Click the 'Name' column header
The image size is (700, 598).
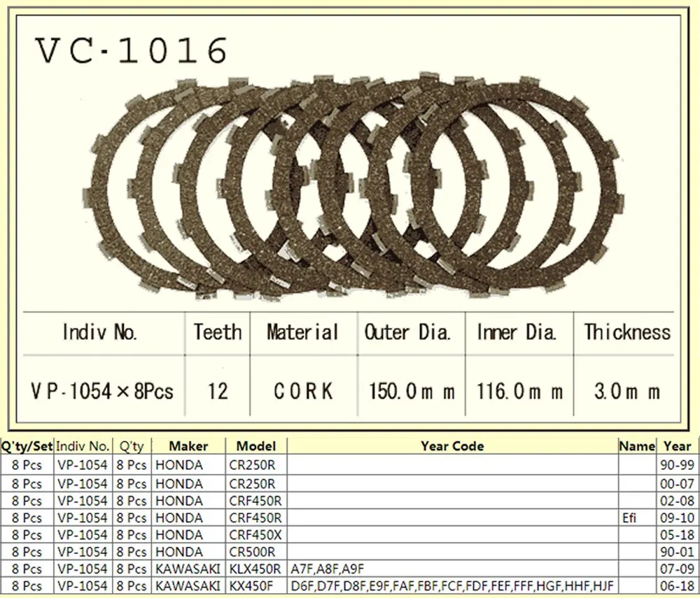pos(637,446)
